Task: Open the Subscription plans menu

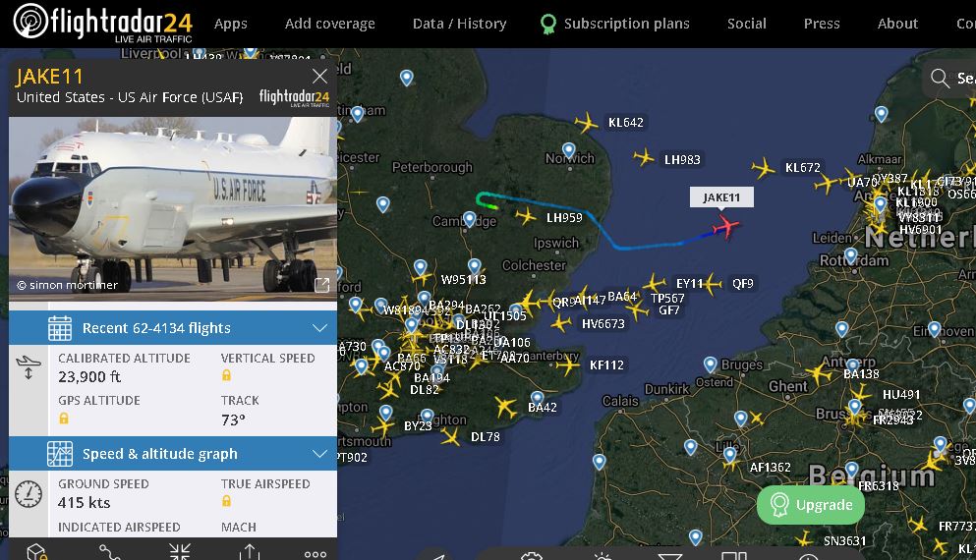Action: coord(615,24)
